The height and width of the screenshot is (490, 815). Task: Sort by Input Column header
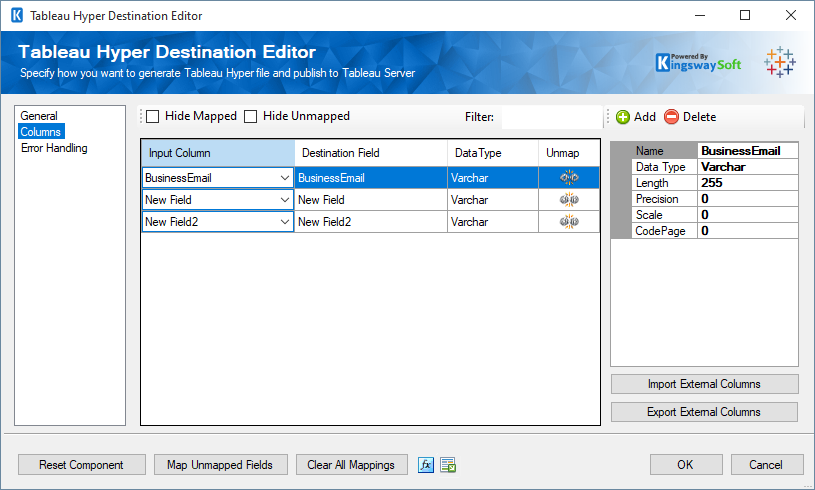coord(218,153)
